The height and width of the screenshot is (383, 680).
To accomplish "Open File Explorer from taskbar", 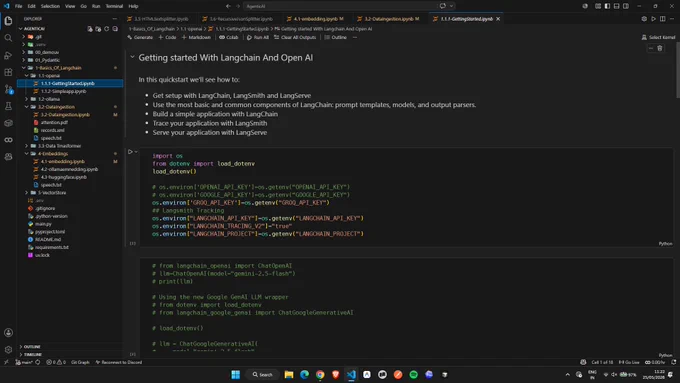I will [x=289, y=374].
